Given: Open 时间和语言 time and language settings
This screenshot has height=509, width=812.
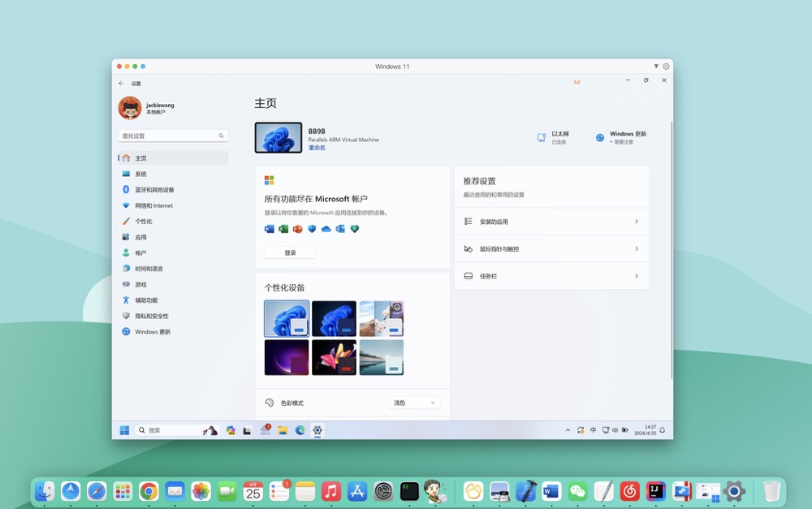Looking at the screenshot, I should pyautogui.click(x=173, y=269).
